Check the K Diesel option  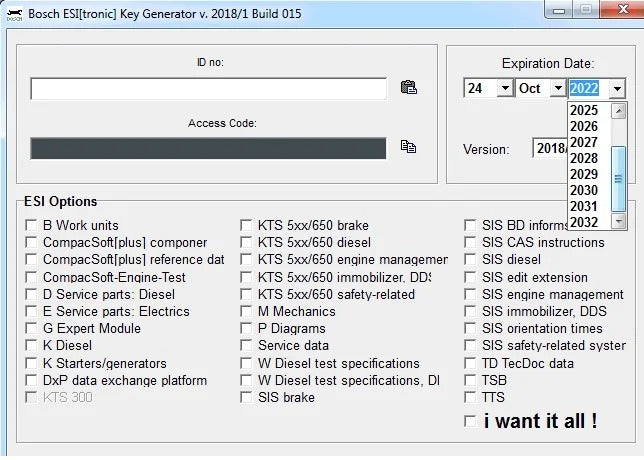pyautogui.click(x=32, y=346)
